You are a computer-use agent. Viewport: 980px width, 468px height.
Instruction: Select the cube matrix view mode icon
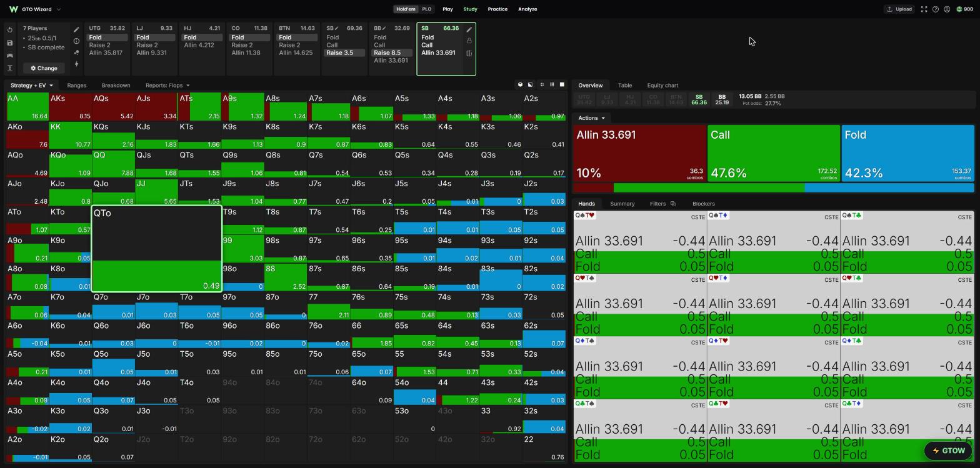click(520, 85)
